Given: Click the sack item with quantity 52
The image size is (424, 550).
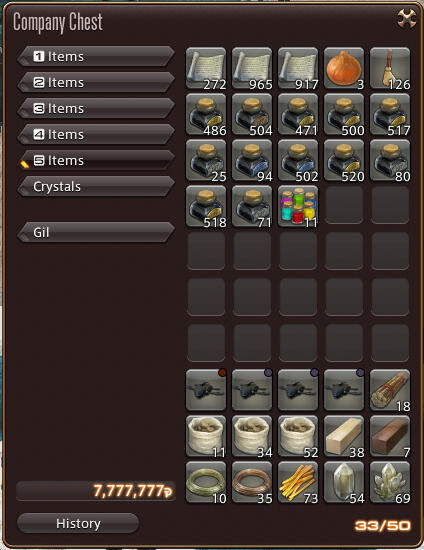Looking at the screenshot, I should [298, 436].
